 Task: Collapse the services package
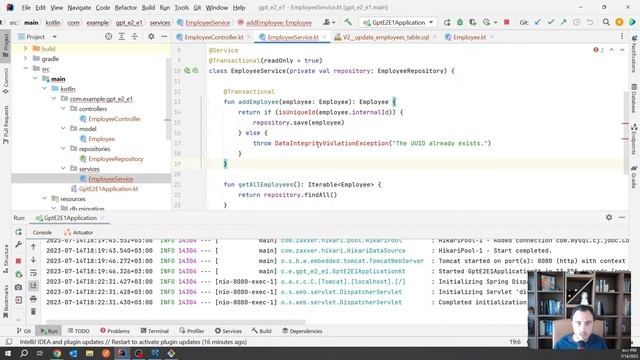(x=63, y=168)
